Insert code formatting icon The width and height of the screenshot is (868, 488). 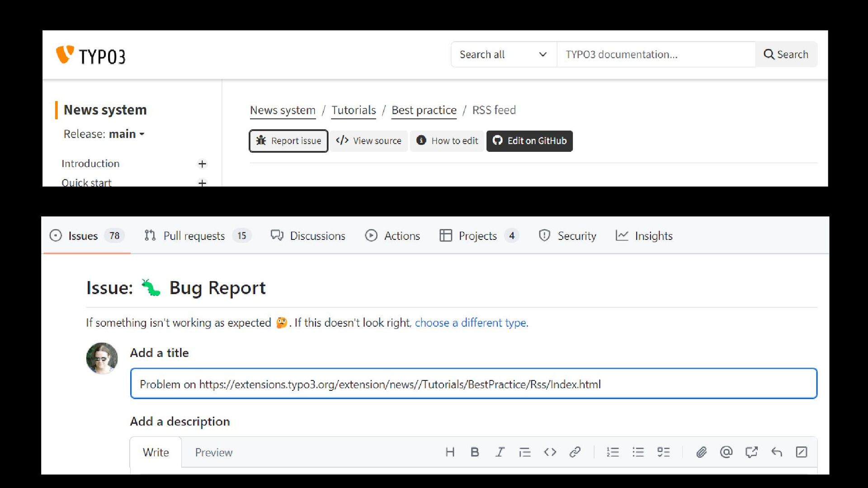tap(550, 452)
